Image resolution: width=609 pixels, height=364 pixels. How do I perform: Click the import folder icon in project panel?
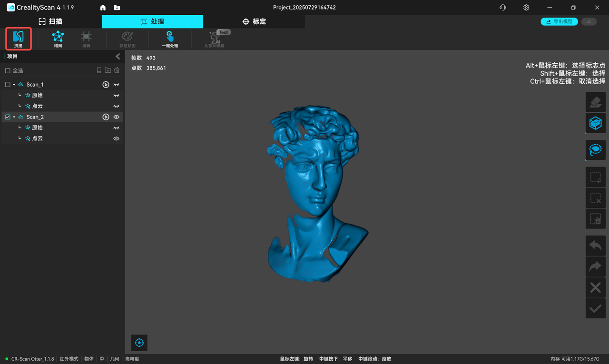point(108,70)
